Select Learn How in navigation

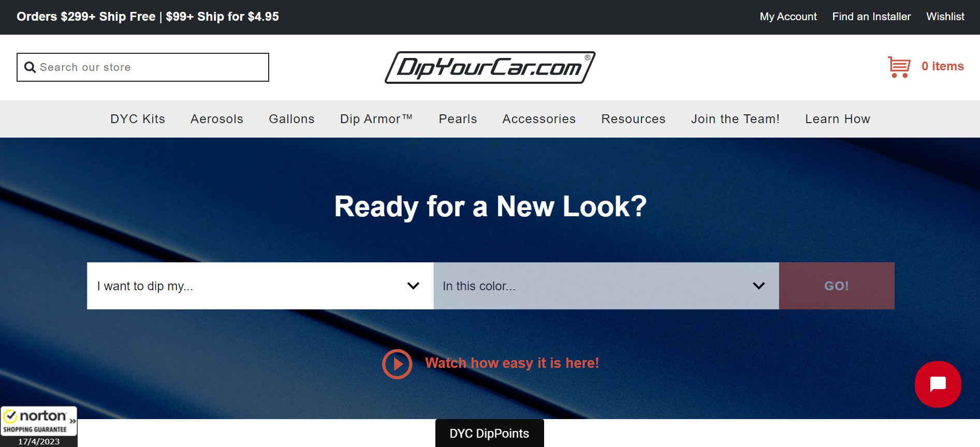coord(838,119)
